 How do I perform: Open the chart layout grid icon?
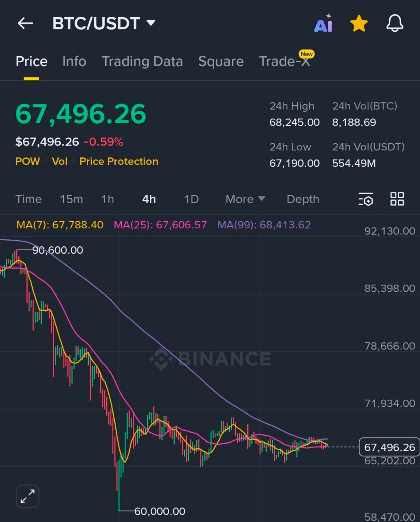point(397,199)
